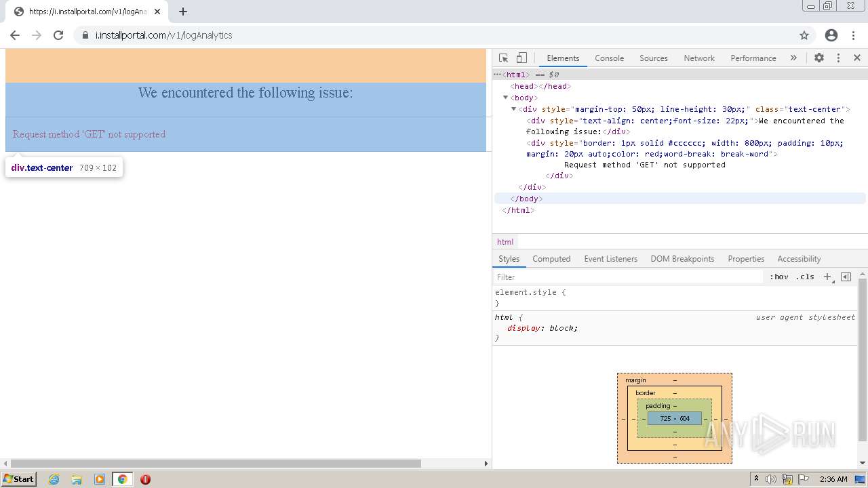Screen dimensions: 868x488
Task: Click the box model content size 725 × 604
Action: click(x=675, y=419)
